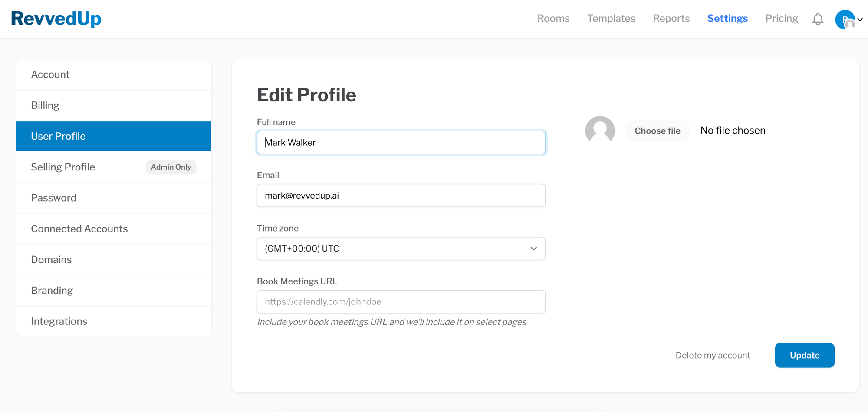Click Delete my account
This screenshot has height=412, width=868.
point(713,355)
